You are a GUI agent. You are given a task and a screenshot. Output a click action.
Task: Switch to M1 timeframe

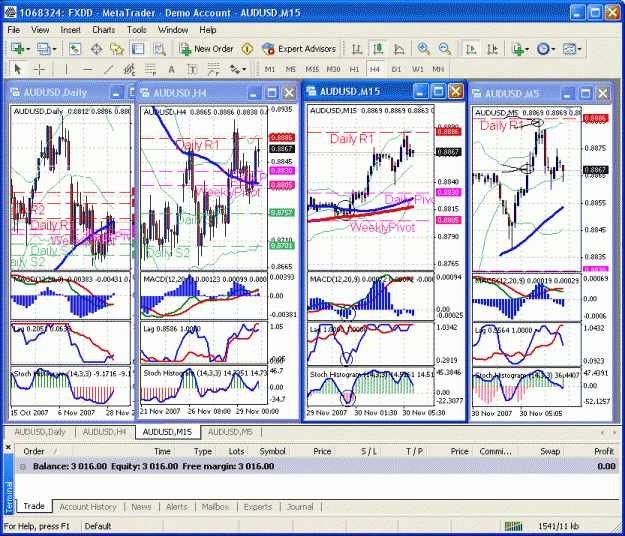pyautogui.click(x=270, y=69)
